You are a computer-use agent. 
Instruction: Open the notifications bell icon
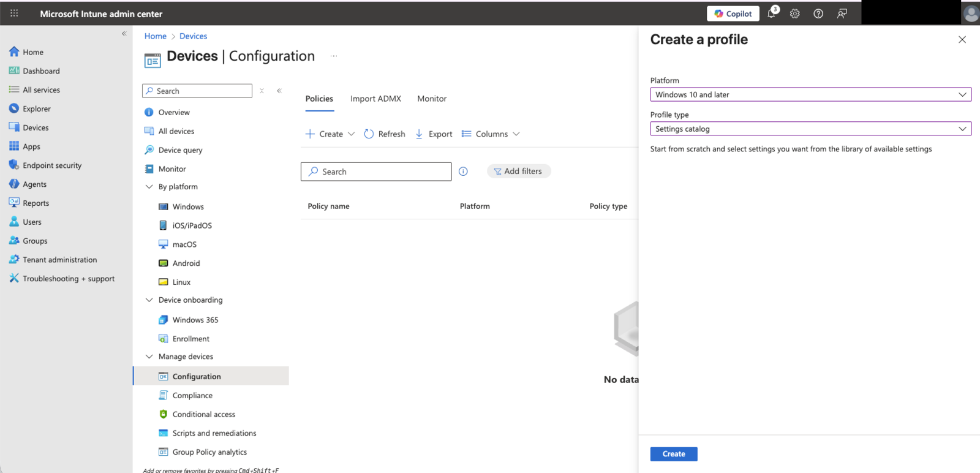coord(772,13)
